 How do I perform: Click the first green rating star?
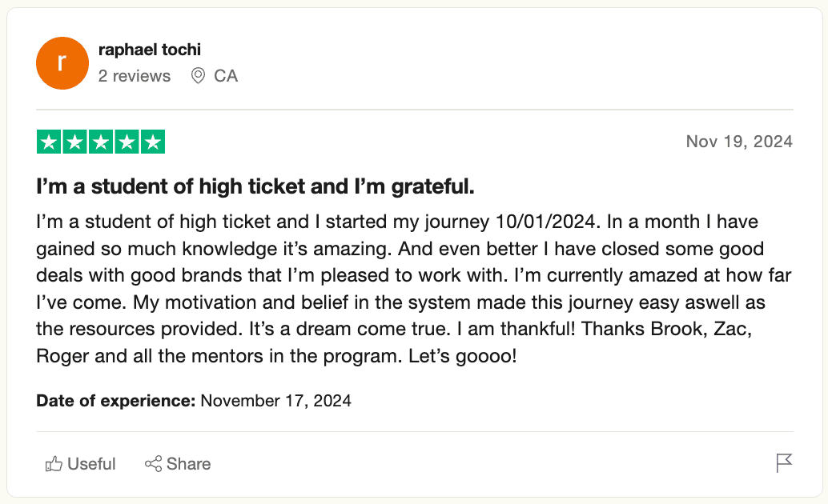(x=50, y=142)
